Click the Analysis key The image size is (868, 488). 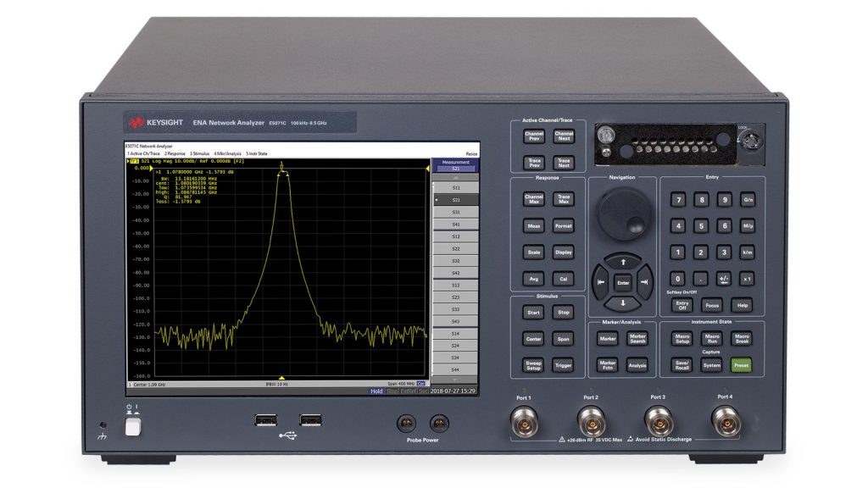point(637,366)
